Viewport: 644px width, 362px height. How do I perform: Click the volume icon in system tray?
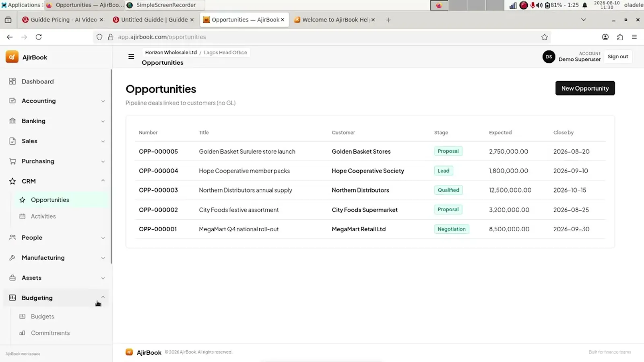pos(539,5)
